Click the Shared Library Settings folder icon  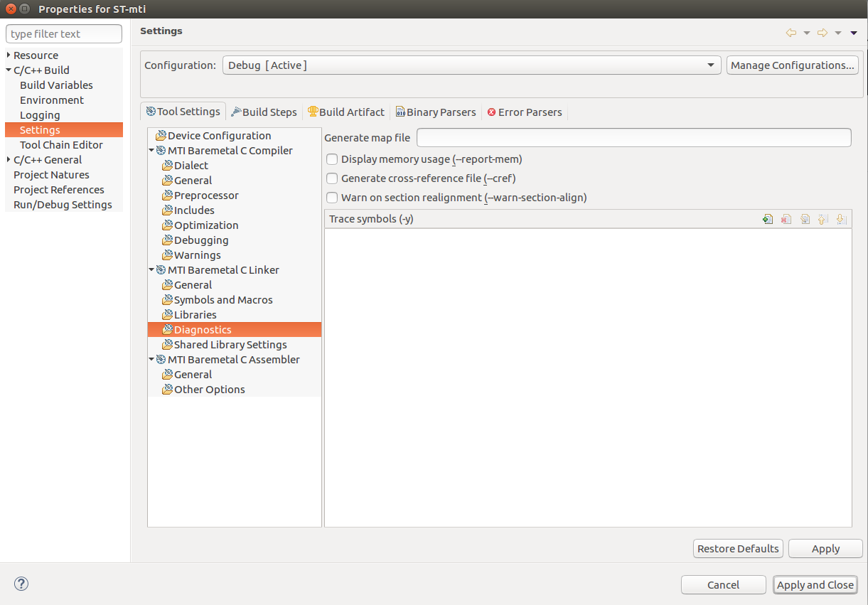tap(167, 345)
